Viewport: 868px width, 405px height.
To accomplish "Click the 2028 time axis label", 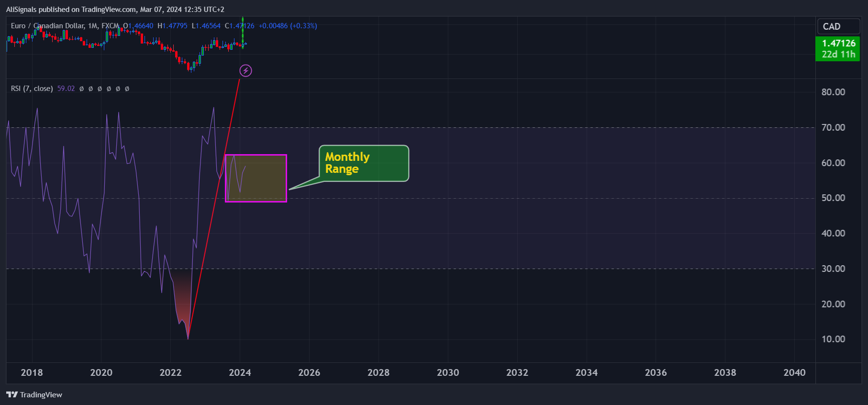I will point(378,372).
